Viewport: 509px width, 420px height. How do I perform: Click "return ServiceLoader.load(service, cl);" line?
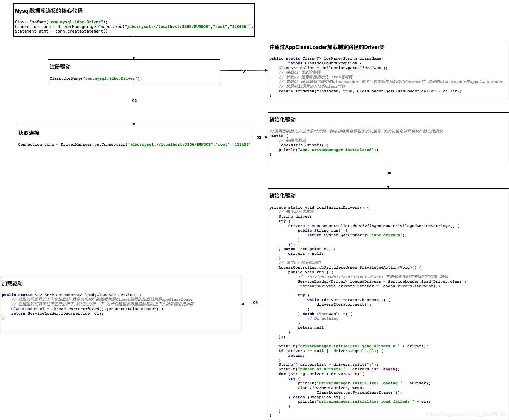[57, 313]
